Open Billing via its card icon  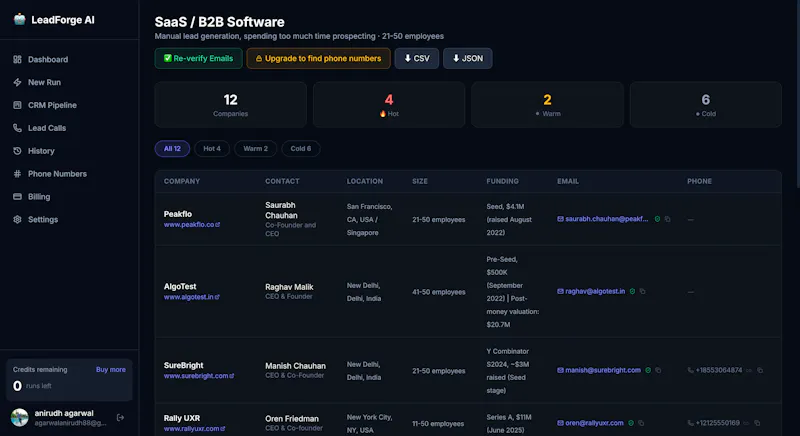[17, 196]
